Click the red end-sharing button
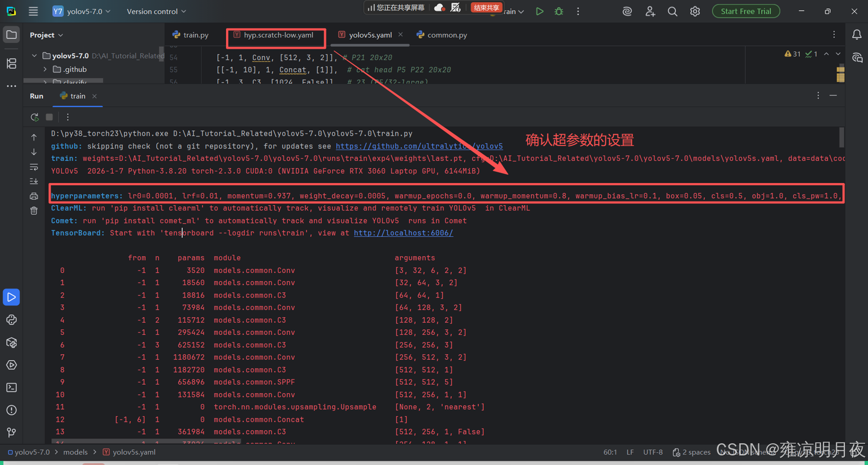Image resolution: width=868 pixels, height=465 pixels. coord(486,7)
